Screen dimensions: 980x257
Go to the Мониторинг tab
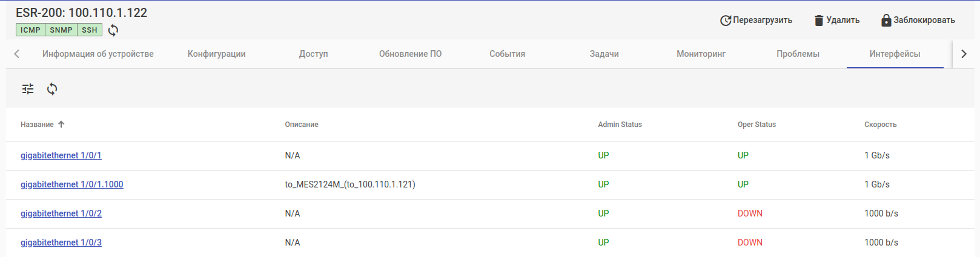[x=701, y=54]
